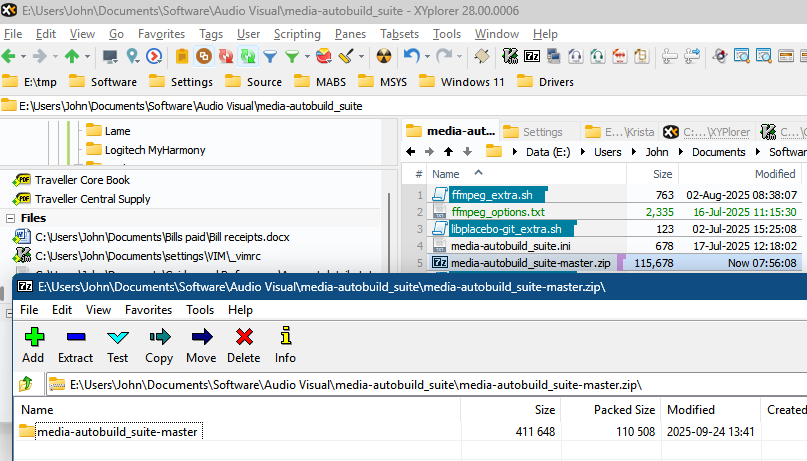Image resolution: width=807 pixels, height=461 pixels.
Task: Click the atom-shaped toolbar icon
Action: [720, 56]
